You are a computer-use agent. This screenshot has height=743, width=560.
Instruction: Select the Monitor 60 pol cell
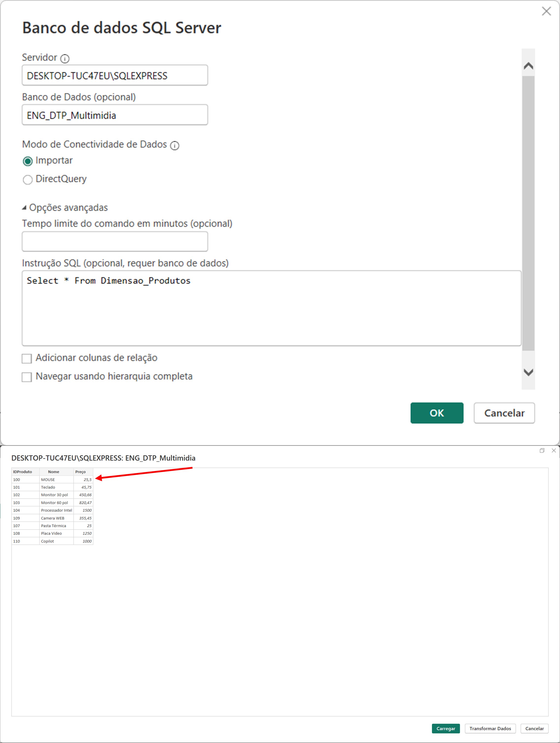[x=56, y=503]
